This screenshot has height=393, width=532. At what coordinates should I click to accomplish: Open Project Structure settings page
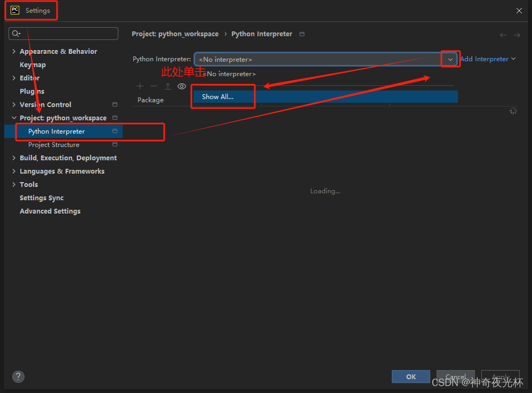tap(54, 145)
